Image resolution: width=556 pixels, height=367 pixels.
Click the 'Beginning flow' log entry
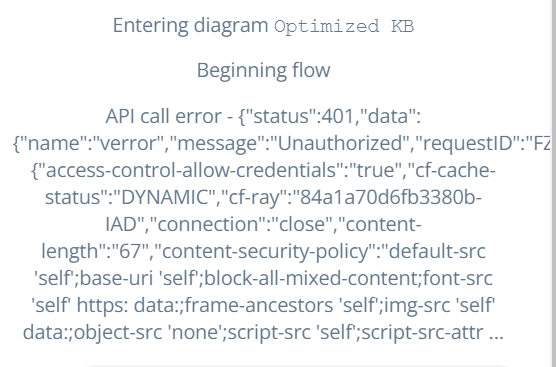point(263,70)
